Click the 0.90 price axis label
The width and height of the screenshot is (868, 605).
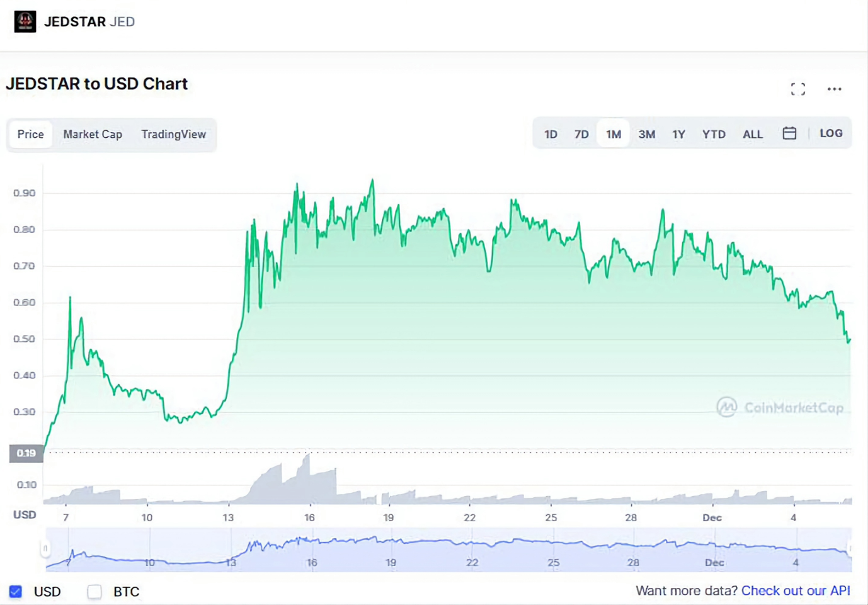point(24,193)
